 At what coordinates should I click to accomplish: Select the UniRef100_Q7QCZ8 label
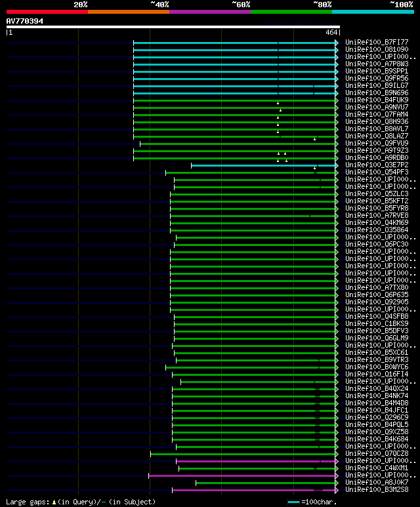coord(377,454)
